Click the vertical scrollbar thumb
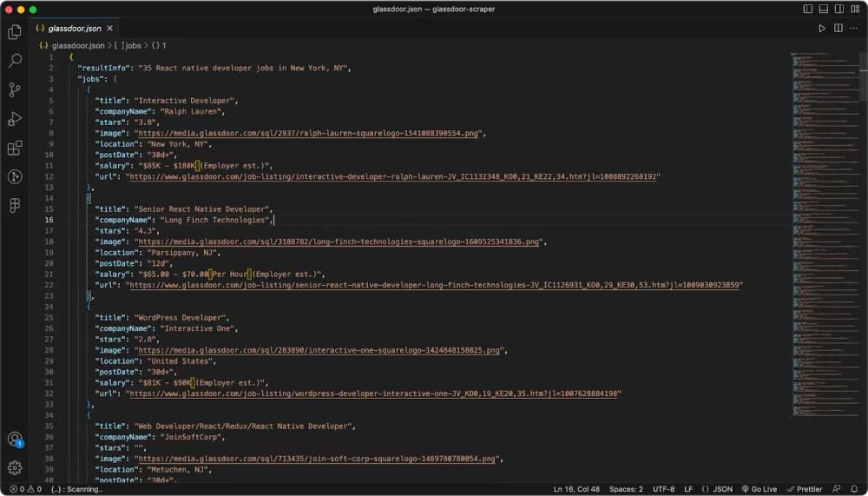This screenshot has width=868, height=496. [864, 77]
